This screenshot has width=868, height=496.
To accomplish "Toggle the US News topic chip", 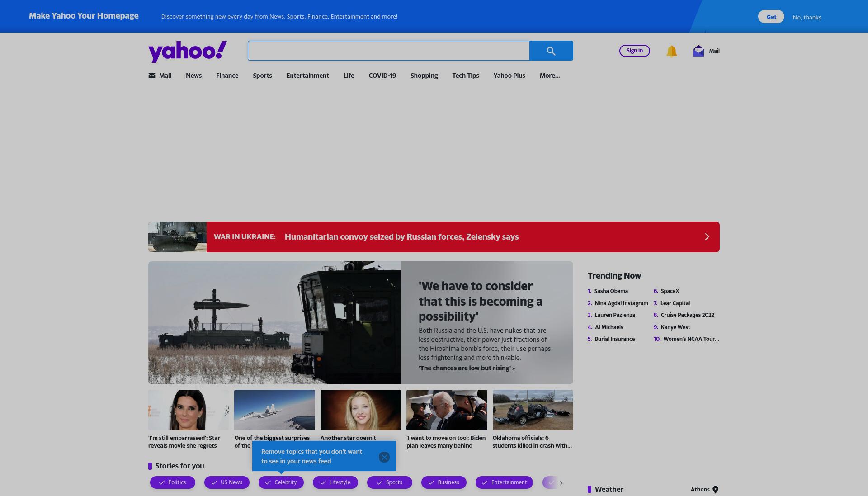I will pos(227,482).
